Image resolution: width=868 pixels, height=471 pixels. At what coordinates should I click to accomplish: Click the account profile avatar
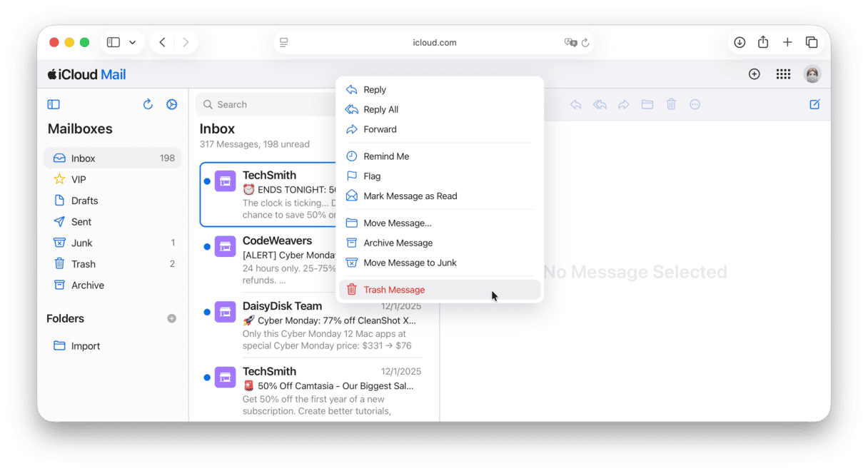pyautogui.click(x=812, y=74)
